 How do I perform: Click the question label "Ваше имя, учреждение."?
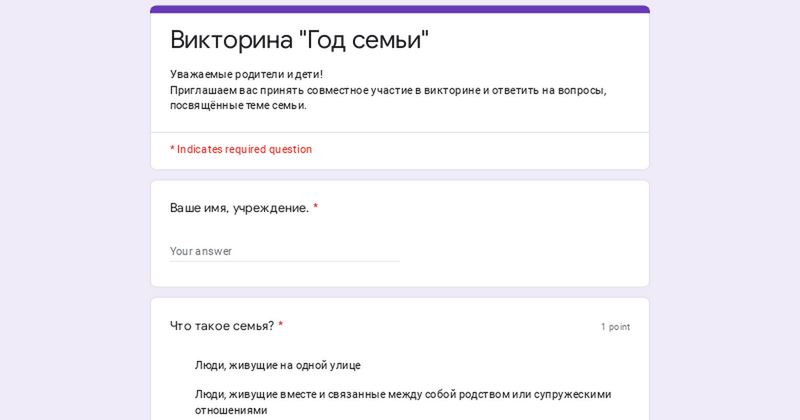(x=239, y=208)
